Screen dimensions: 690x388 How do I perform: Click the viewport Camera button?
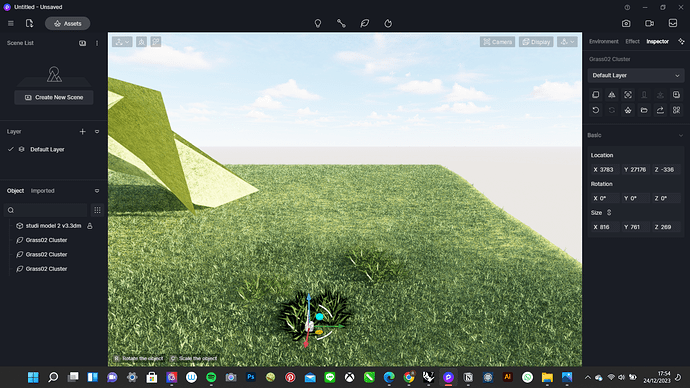[x=497, y=42]
